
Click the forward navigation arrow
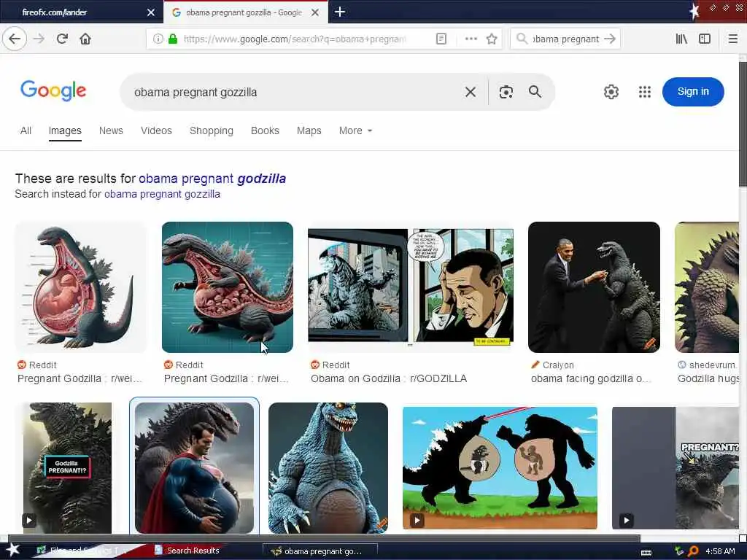point(39,39)
